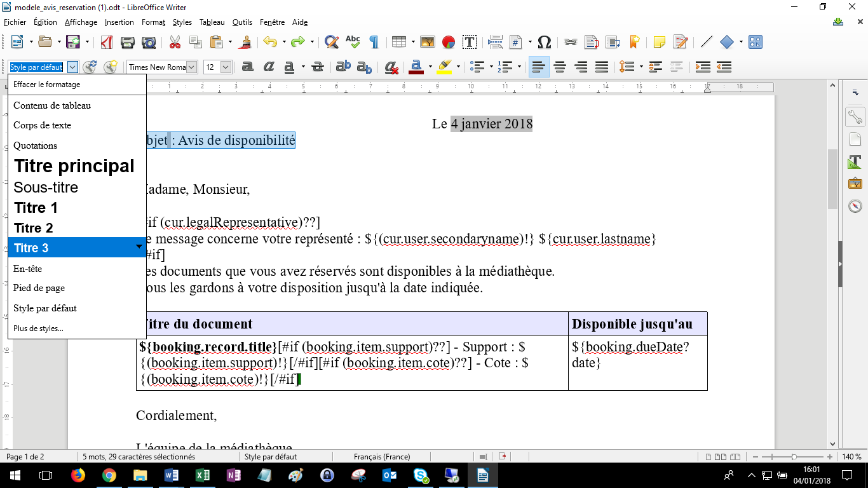This screenshot has width=868, height=488.
Task: Insert a text box
Action: [x=470, y=42]
